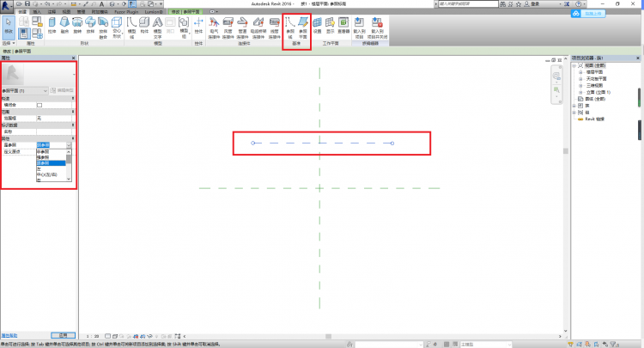Expand 楼层平面 Floor Plans in browser
Screen dimensions: 644x348
click(580, 72)
